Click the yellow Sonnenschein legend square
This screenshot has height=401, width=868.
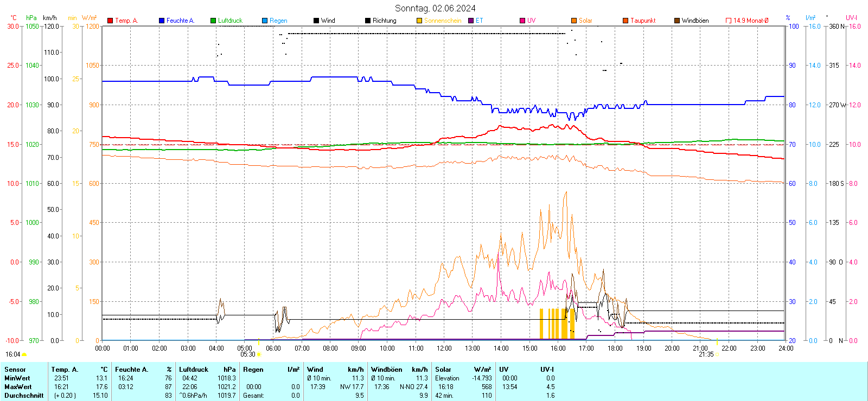click(419, 21)
